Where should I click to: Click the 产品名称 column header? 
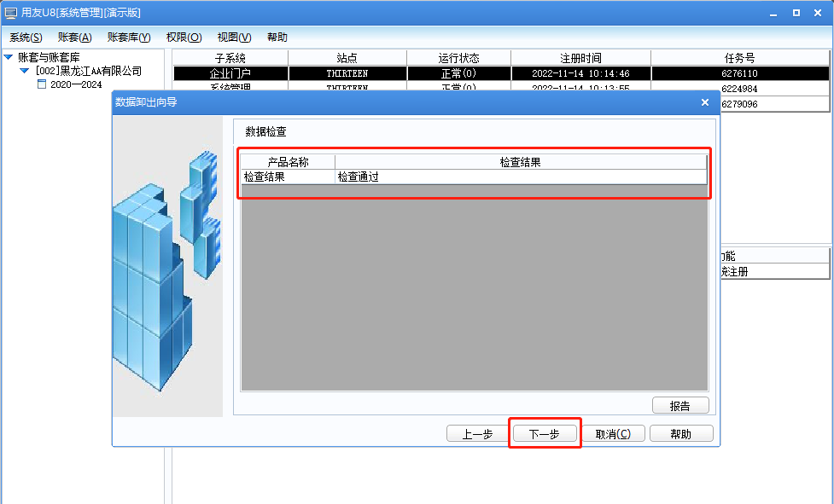pos(288,162)
